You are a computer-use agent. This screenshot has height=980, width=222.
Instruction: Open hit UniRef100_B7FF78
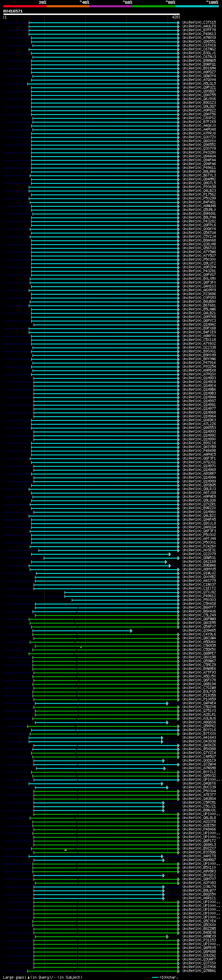click(199, 30)
